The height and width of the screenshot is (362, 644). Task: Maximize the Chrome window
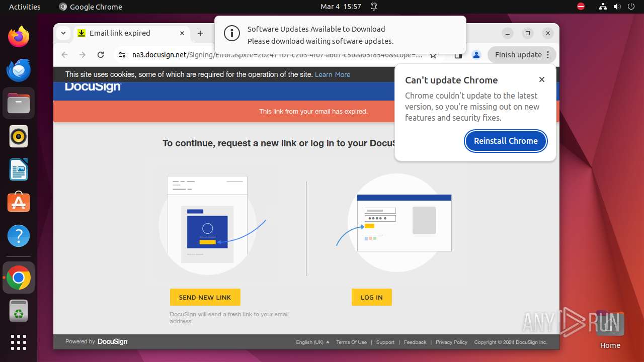[528, 33]
